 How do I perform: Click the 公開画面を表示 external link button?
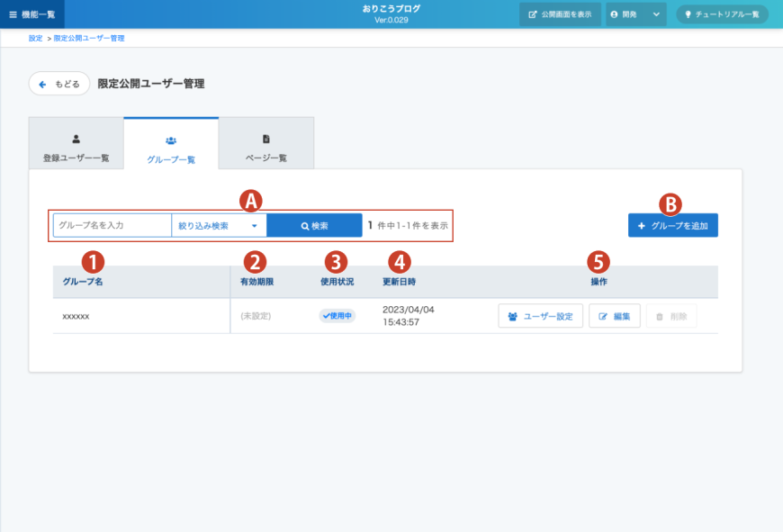click(560, 14)
